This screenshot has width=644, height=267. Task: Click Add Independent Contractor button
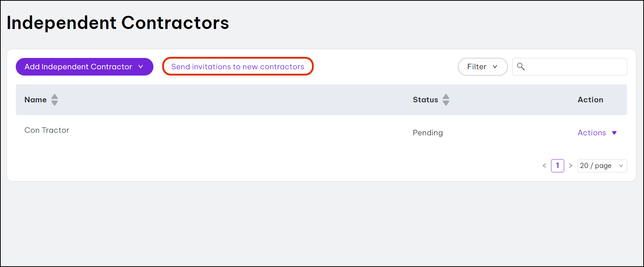click(78, 67)
